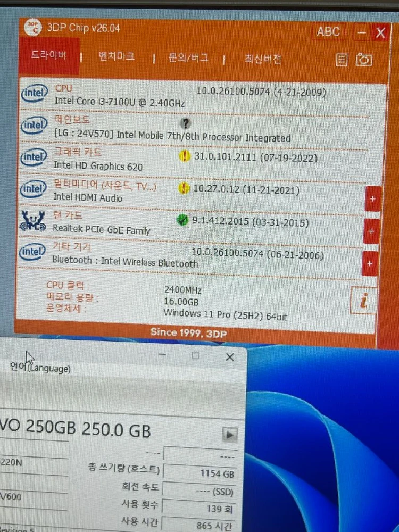Click the Intel Core i3-7100U text

120,102
